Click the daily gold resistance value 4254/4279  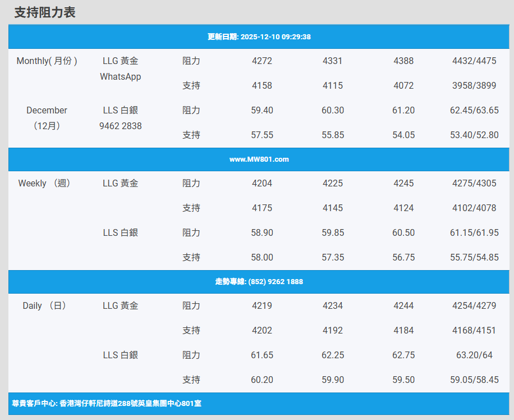[474, 306]
